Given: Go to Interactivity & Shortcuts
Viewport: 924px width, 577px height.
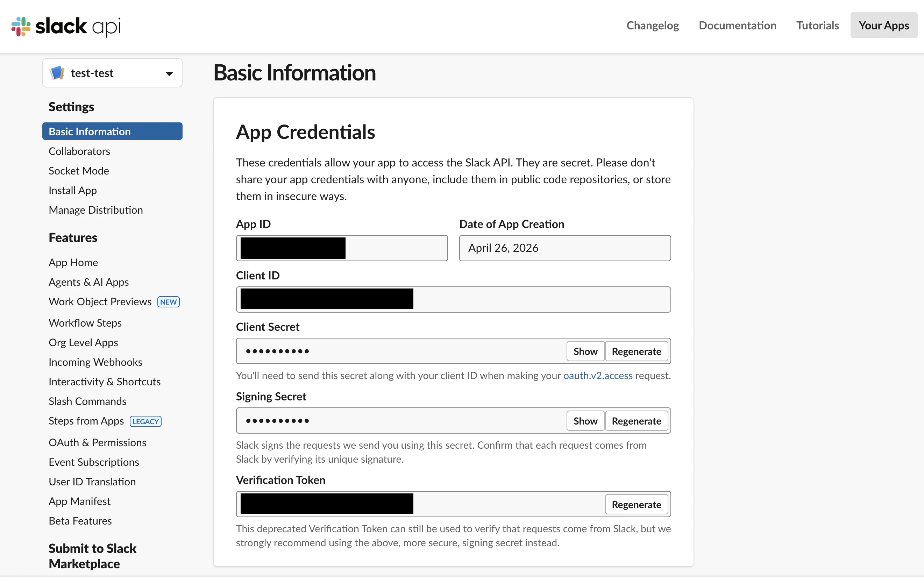Looking at the screenshot, I should (x=105, y=382).
